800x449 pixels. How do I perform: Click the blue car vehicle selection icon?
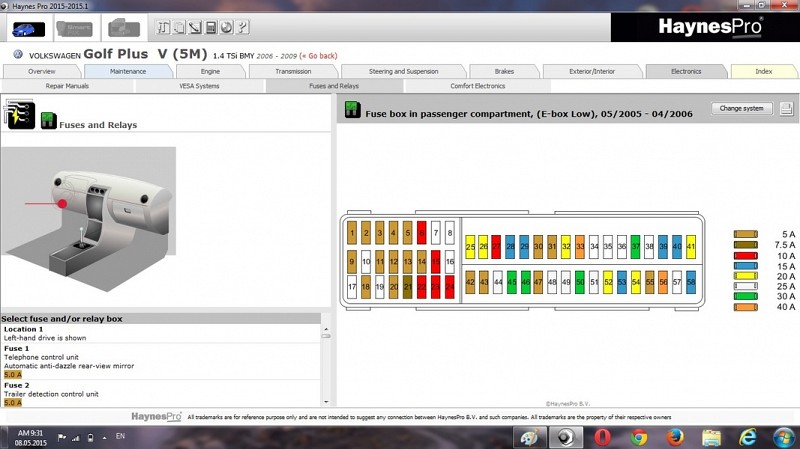coord(29,29)
